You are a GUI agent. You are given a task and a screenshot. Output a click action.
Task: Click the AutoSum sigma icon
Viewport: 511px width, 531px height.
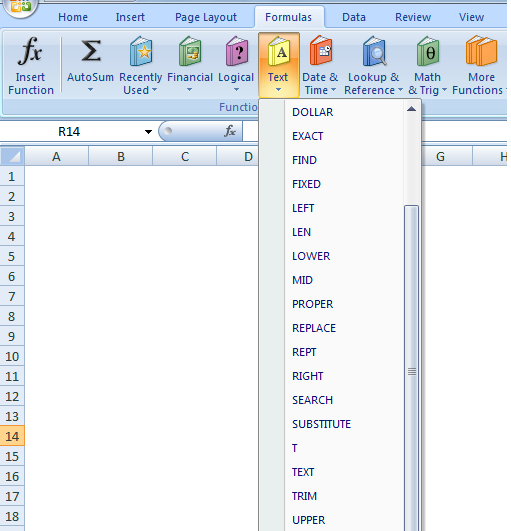pyautogui.click(x=91, y=51)
